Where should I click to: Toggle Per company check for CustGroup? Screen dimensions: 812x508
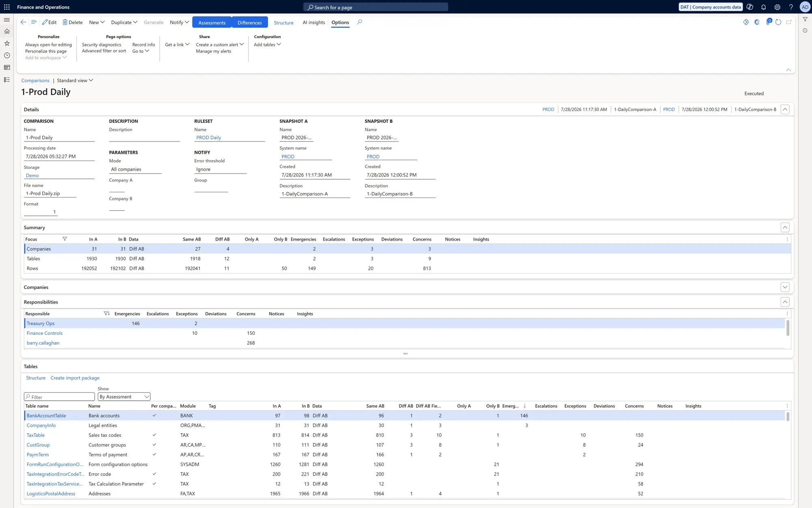point(154,445)
